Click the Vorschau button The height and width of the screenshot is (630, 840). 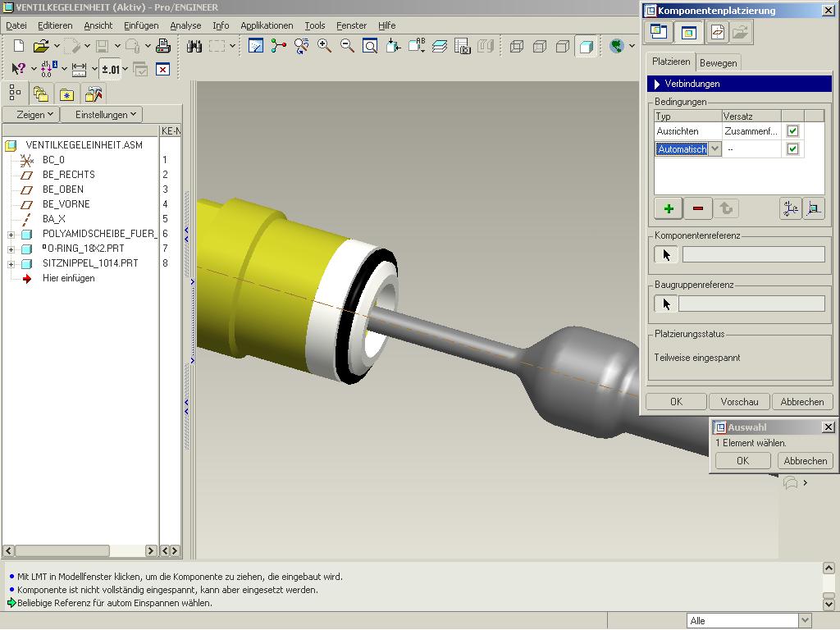pyautogui.click(x=739, y=402)
